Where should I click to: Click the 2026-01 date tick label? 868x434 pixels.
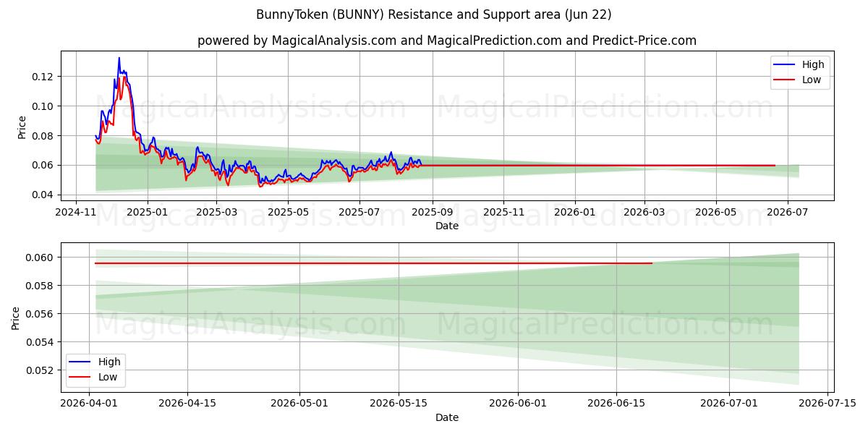(x=575, y=213)
